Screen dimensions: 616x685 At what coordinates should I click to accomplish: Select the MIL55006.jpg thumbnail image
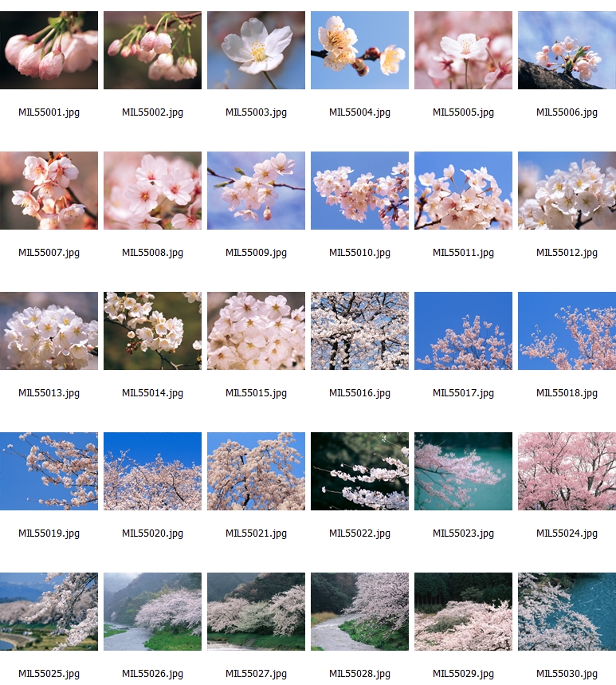pos(567,50)
